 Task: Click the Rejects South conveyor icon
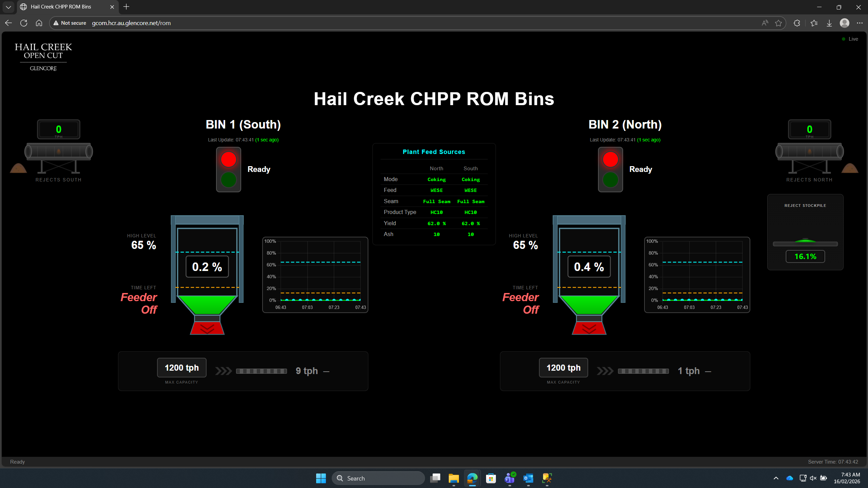pos(58,152)
